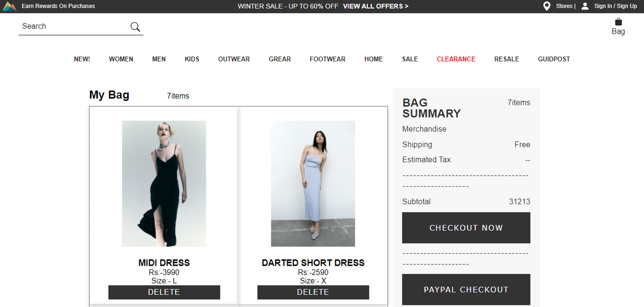Image resolution: width=644 pixels, height=307 pixels.
Task: Delete the Darted Short Dress item
Action: (313, 292)
